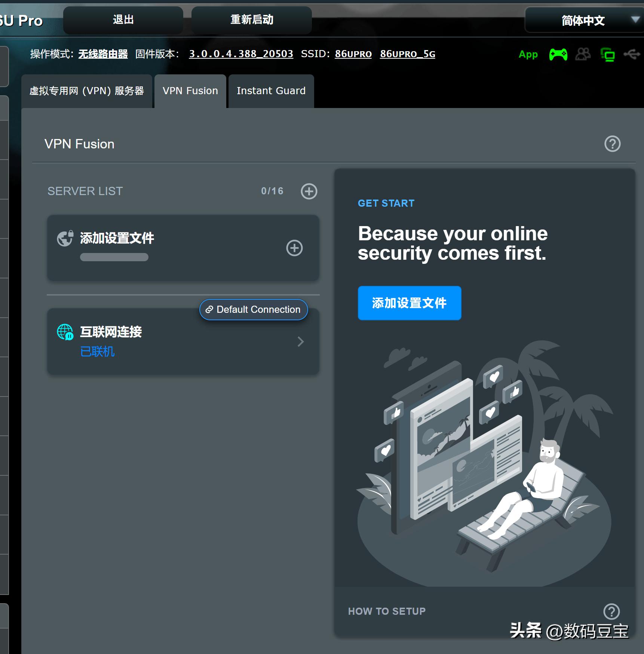Click the globe icon beside 互联网连接
The width and height of the screenshot is (644, 654).
tap(65, 332)
